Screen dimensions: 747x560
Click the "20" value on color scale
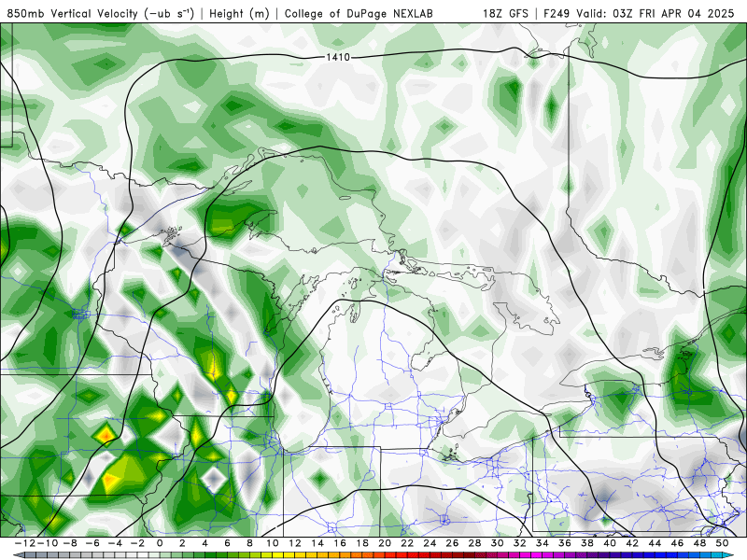point(385,543)
